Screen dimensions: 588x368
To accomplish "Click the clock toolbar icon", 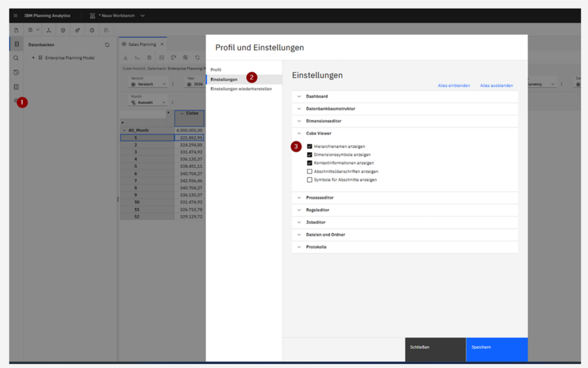I will pos(92,30).
